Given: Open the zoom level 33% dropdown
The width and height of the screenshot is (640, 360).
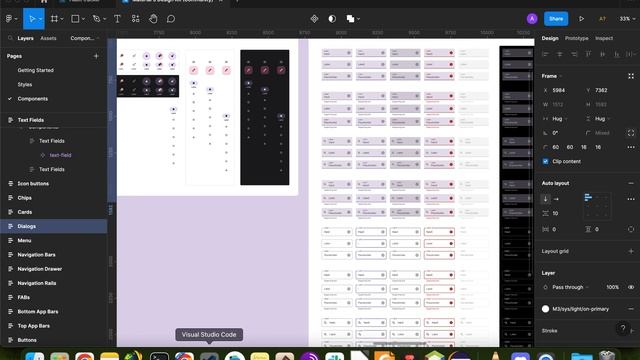Looking at the screenshot, I should coord(627,19).
